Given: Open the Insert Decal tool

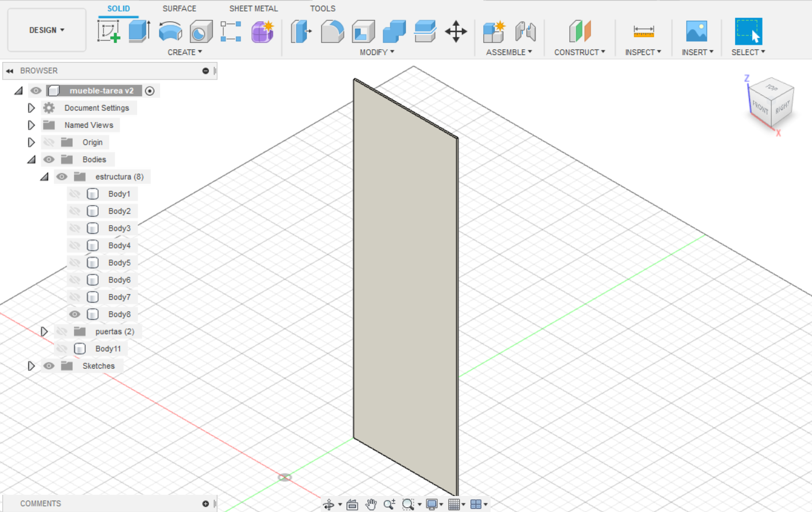Looking at the screenshot, I should [x=697, y=31].
